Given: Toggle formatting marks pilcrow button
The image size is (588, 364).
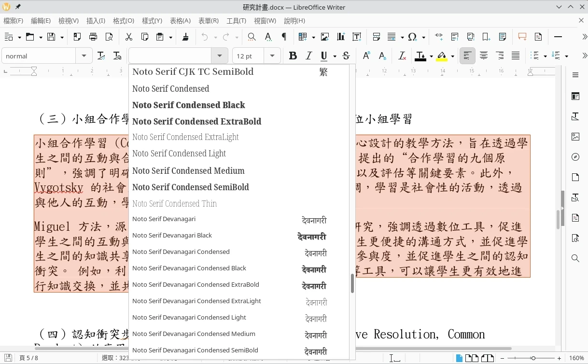Looking at the screenshot, I should [x=284, y=37].
